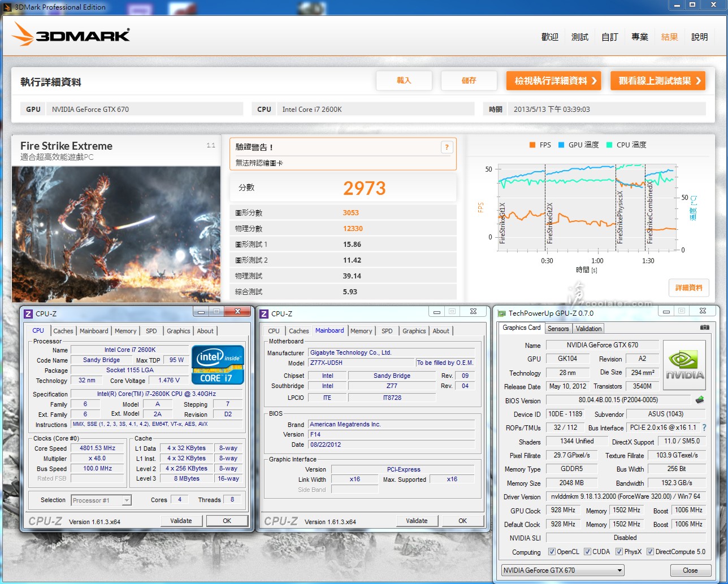Click Validate in left CPU-Z window

pos(181,521)
